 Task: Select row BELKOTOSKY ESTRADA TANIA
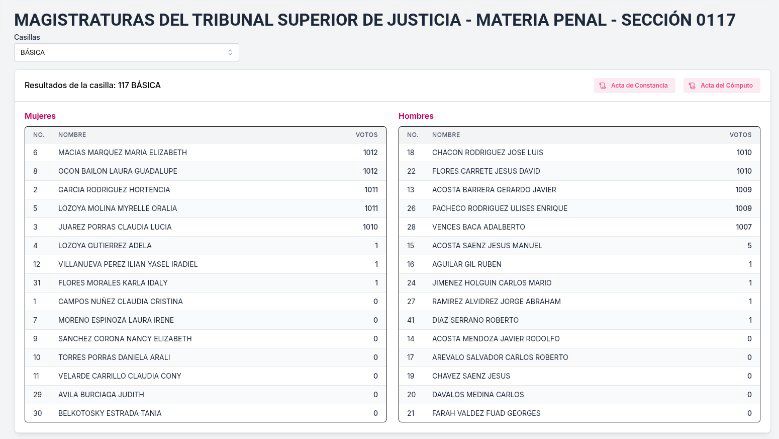[205, 413]
